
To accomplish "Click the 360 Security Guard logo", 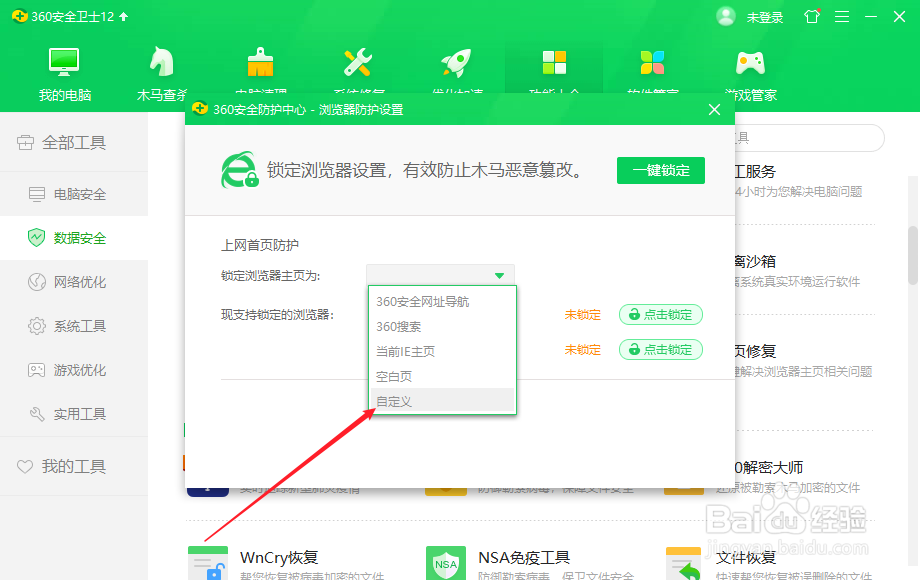I will [19, 16].
